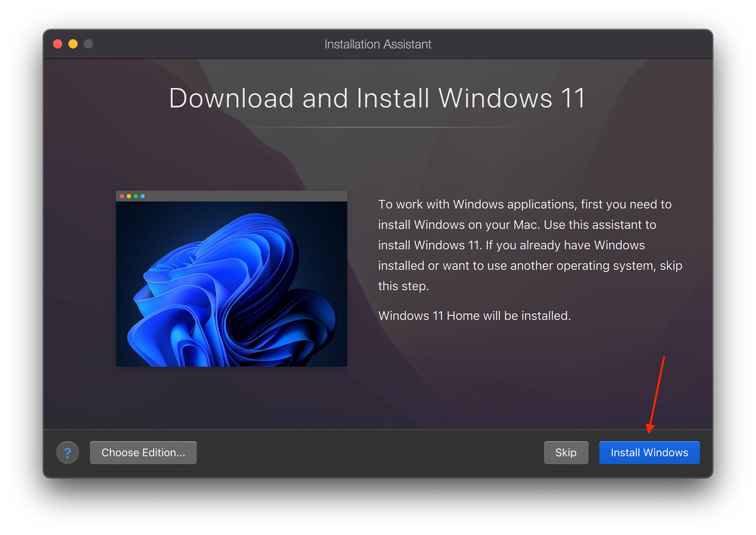Image resolution: width=756 pixels, height=535 pixels.
Task: Click the Installation Assistant title bar
Action: [377, 44]
